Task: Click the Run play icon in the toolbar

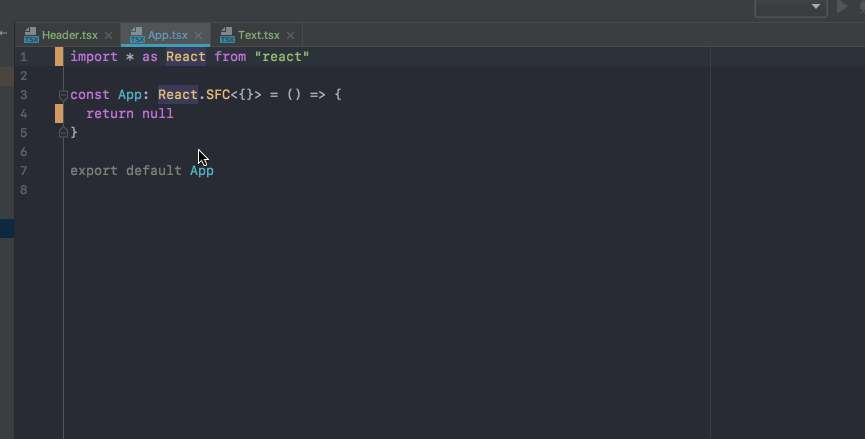Action: click(x=842, y=7)
